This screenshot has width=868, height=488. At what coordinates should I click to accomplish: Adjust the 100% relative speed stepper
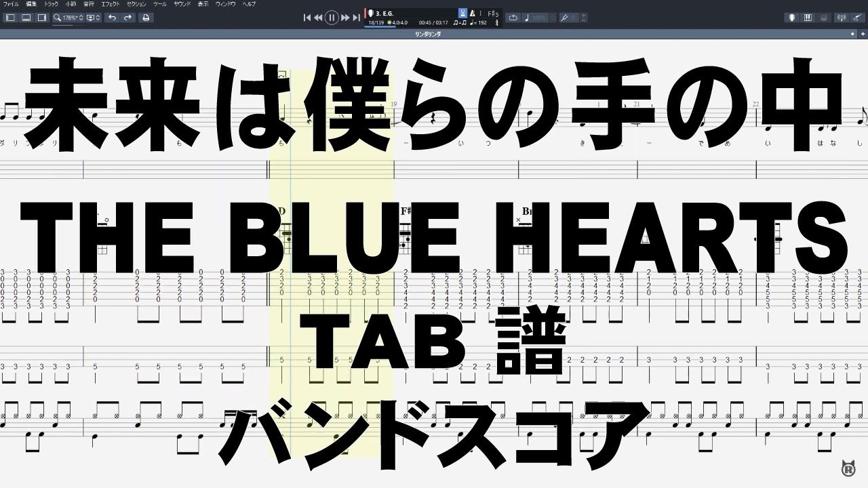tap(553, 18)
